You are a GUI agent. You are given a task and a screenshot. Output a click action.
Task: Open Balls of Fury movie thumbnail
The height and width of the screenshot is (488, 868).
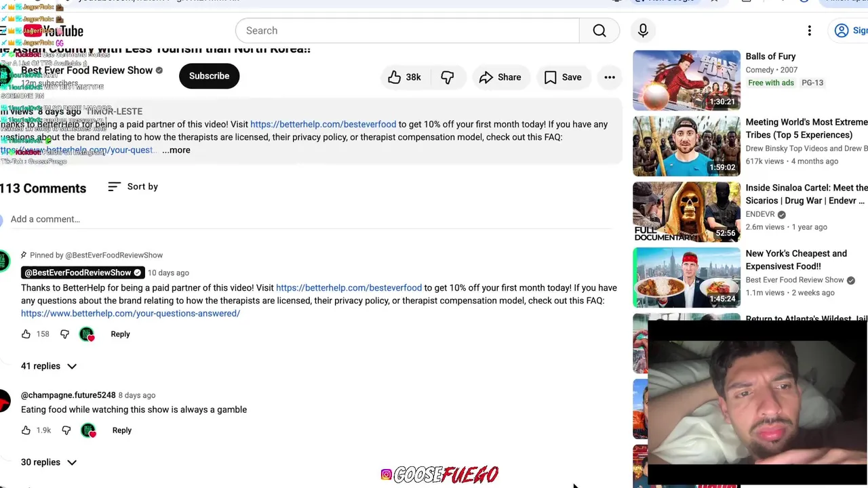[686, 80]
